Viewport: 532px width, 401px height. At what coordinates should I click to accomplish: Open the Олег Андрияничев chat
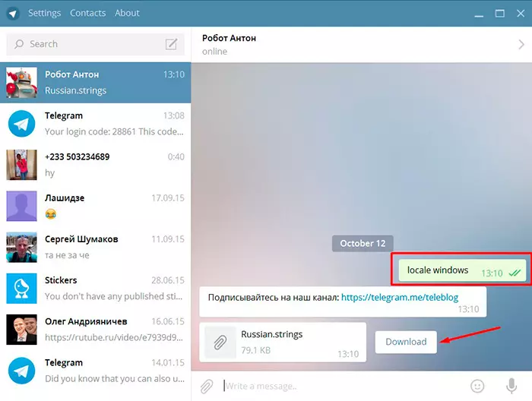click(x=95, y=330)
